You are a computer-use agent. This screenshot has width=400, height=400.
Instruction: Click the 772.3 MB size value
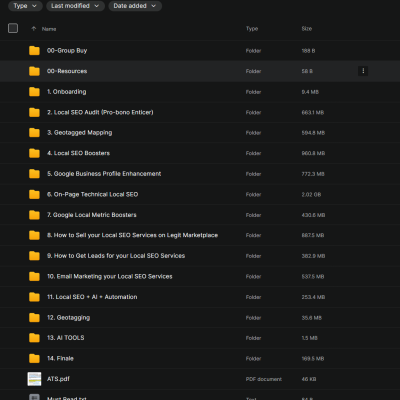click(x=313, y=174)
